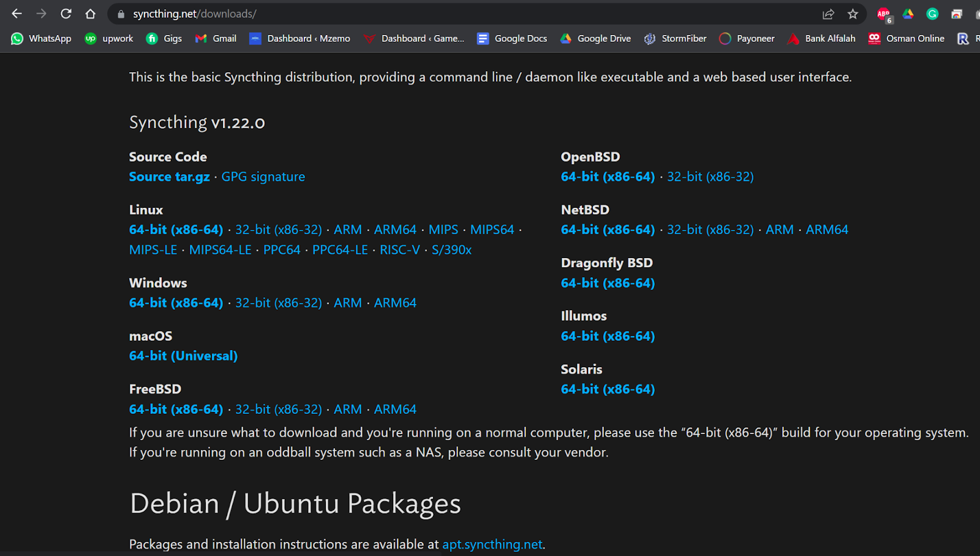Open the Gmail bookmark
Image resolution: width=980 pixels, height=556 pixels.
coord(216,39)
